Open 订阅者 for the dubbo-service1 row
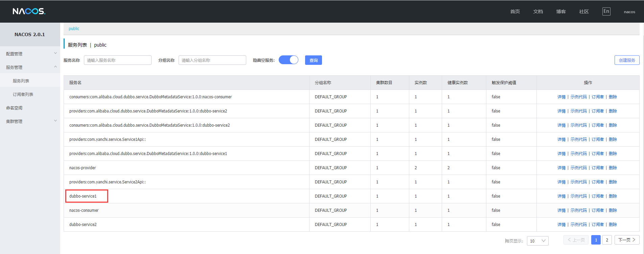644x254 pixels. click(x=598, y=196)
